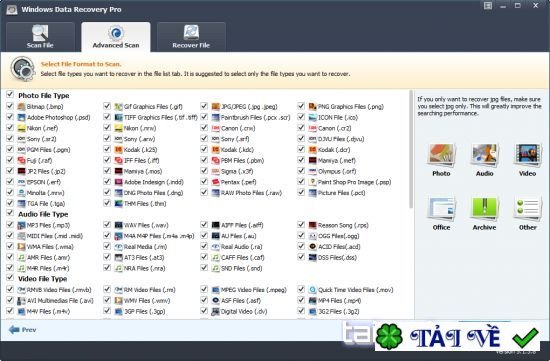Click the WMA Files (.wma) icon
Viewport: 550px width, 361px height.
(x=21, y=247)
